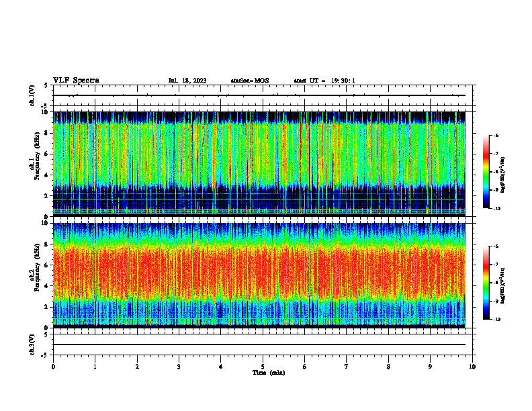Click the "9" tick on the time axis

tap(430, 367)
